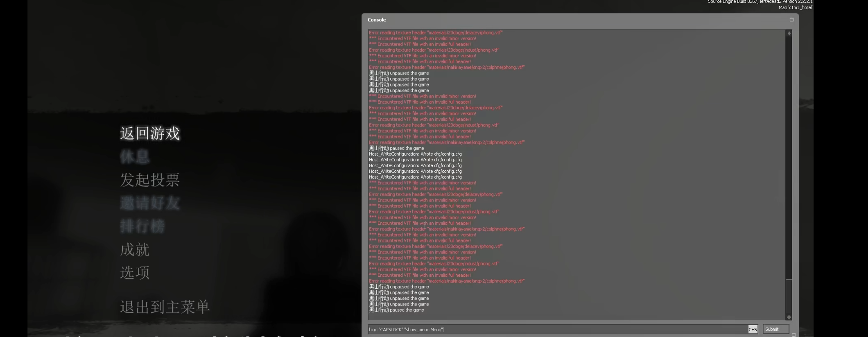This screenshot has height=337, width=868.
Task: Select the 休息 menu entry
Action: point(135,157)
